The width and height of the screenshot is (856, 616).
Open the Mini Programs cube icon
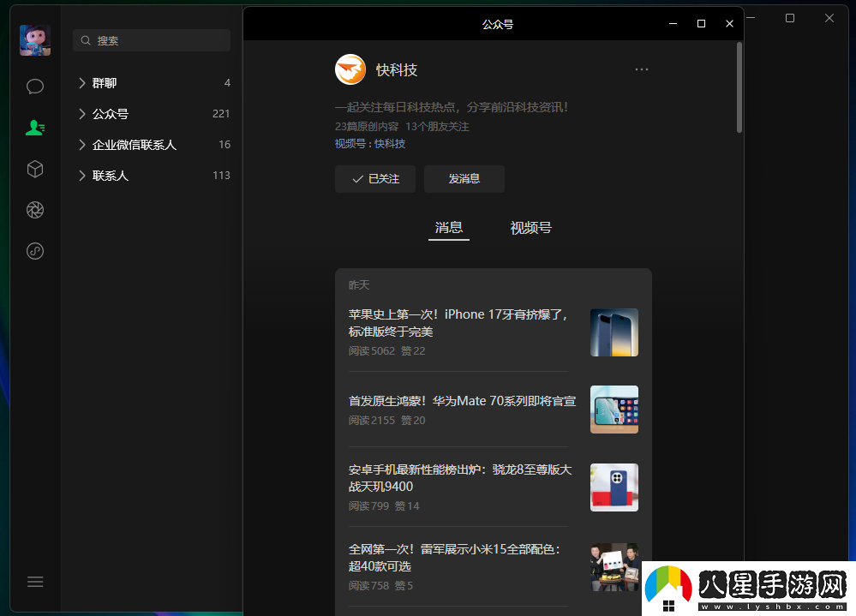point(34,169)
